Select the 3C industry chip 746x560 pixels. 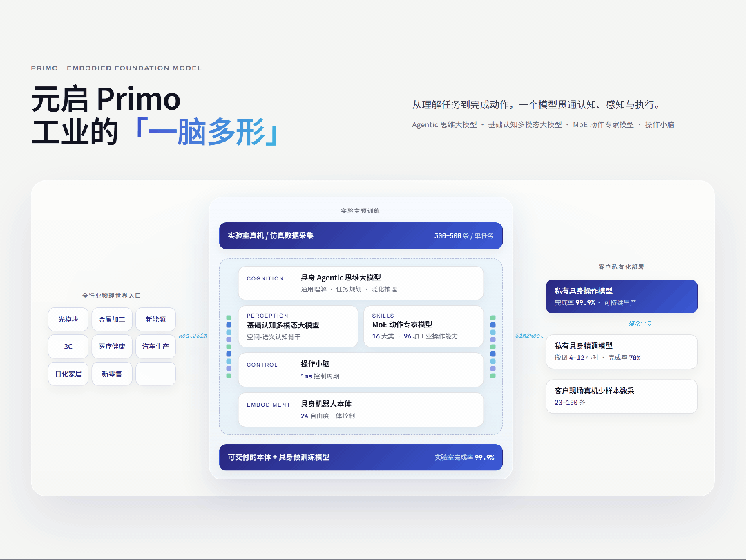[x=68, y=347]
